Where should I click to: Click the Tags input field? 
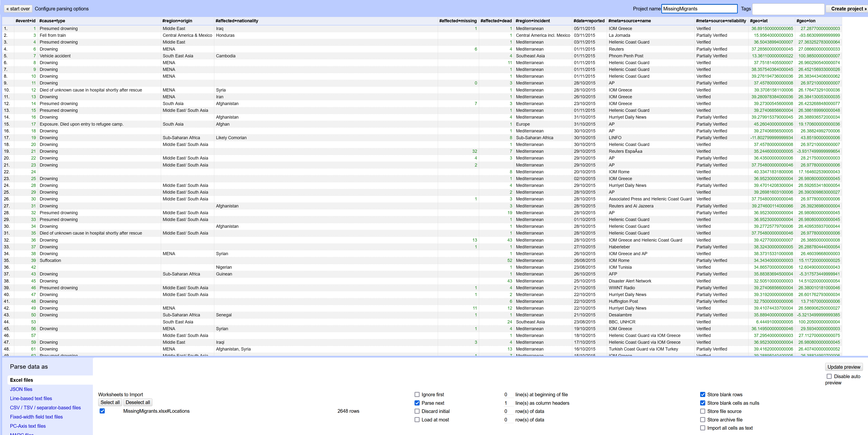788,9
